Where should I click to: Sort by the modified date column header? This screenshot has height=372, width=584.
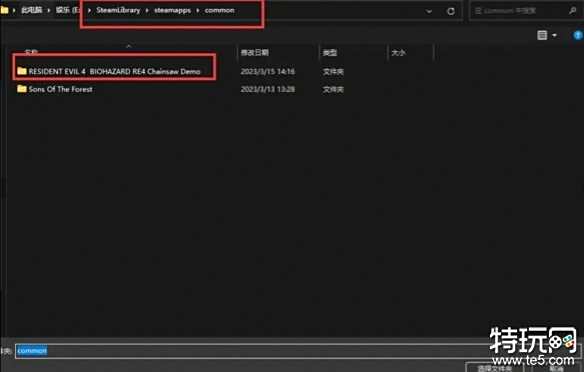(255, 53)
